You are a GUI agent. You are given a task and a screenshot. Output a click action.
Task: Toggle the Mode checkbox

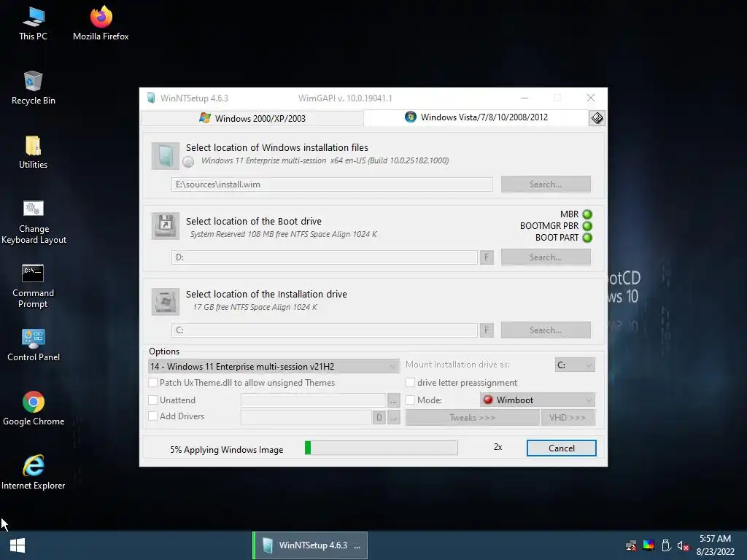(x=410, y=400)
